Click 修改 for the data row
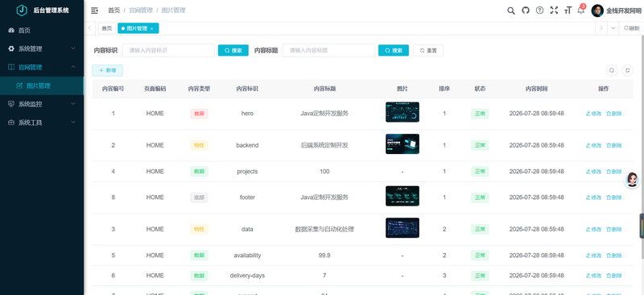 593,230
